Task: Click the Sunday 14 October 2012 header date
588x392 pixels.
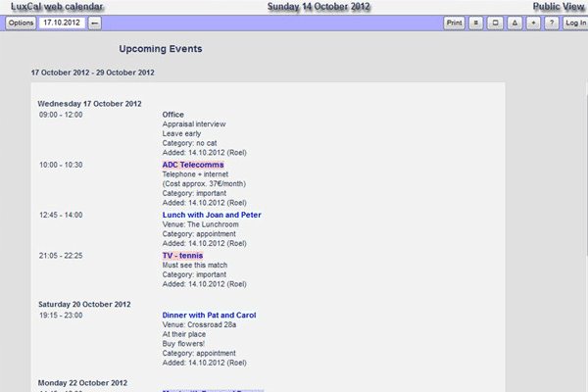Action: point(318,7)
